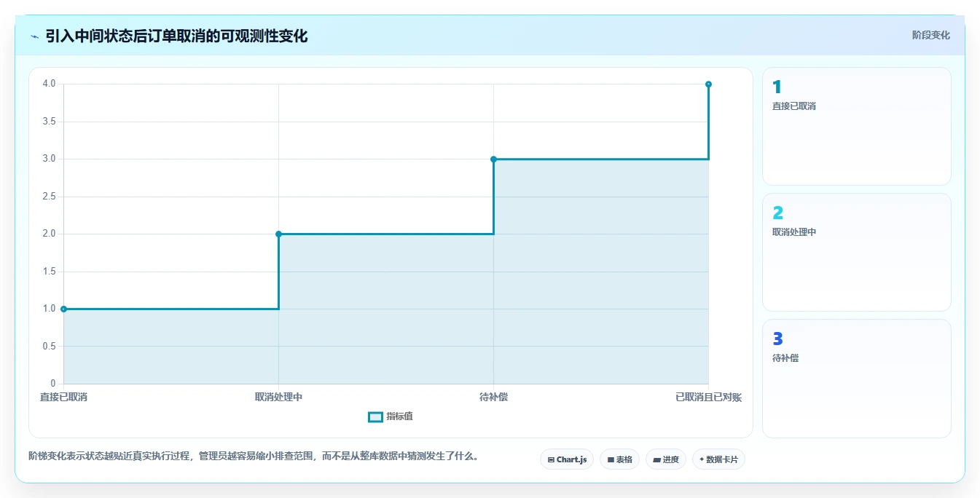Viewport: 980px width, 498px height.
Task: Click the y-axis value 3.5
Action: pos(49,122)
